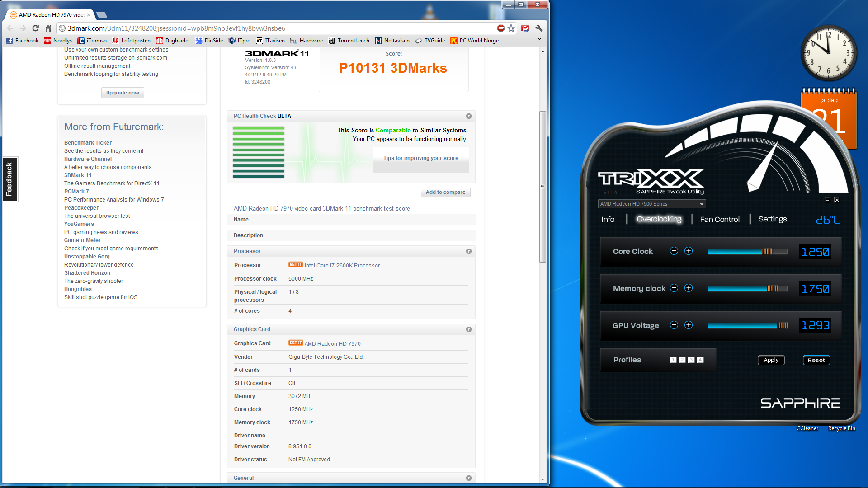
Task: Open the Dagbladet bookmark
Action: (x=173, y=41)
